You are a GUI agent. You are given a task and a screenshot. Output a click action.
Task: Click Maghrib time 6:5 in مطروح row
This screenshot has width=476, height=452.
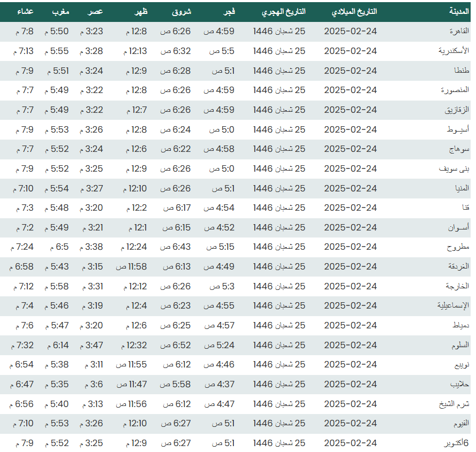59,247
